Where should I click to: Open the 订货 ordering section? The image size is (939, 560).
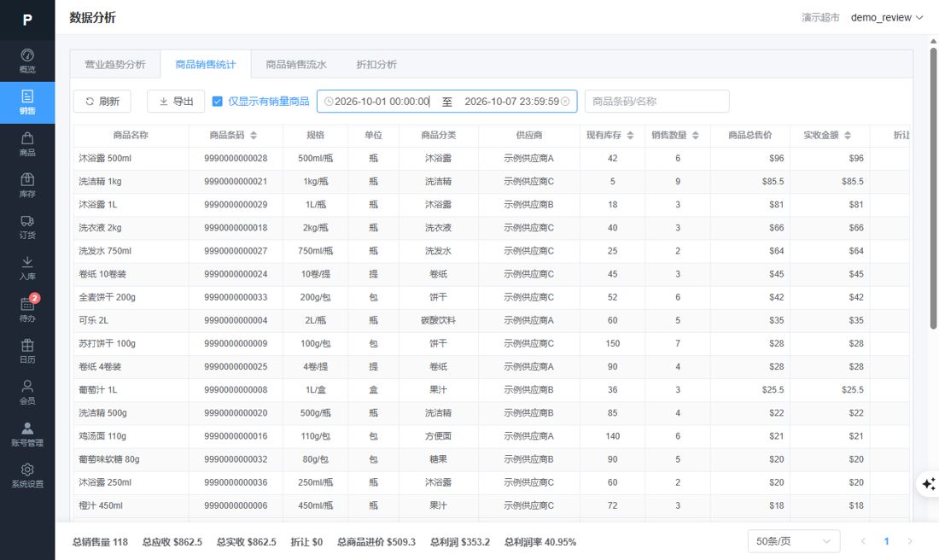(x=27, y=227)
